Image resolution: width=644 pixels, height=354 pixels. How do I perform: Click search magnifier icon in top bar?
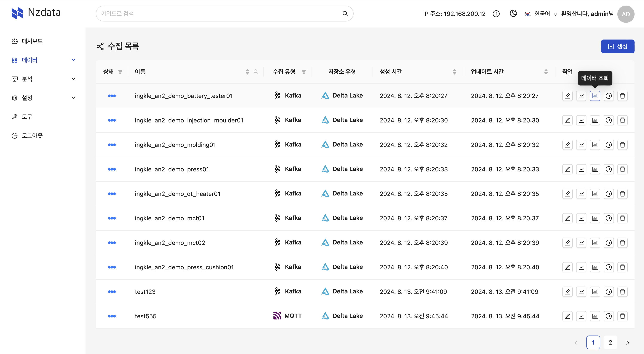tap(345, 14)
